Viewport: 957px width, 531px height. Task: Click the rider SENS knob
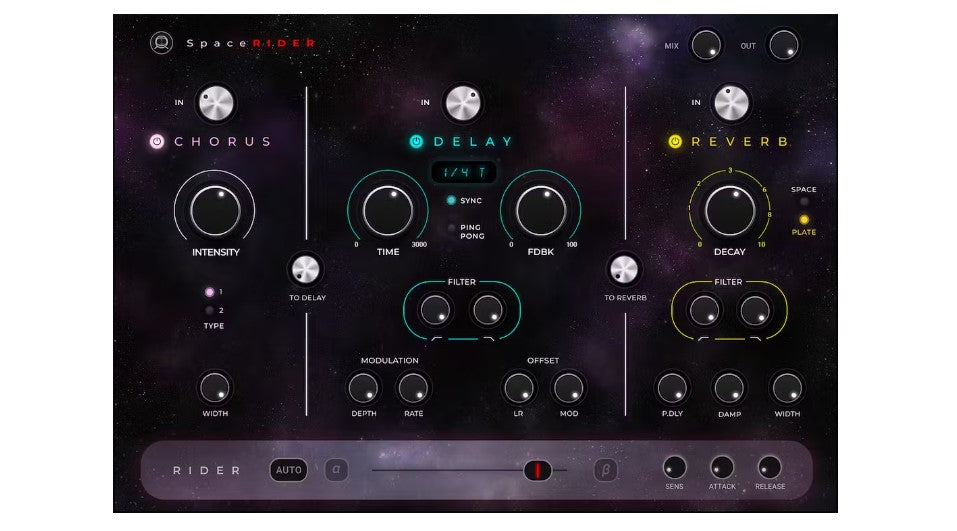click(674, 468)
